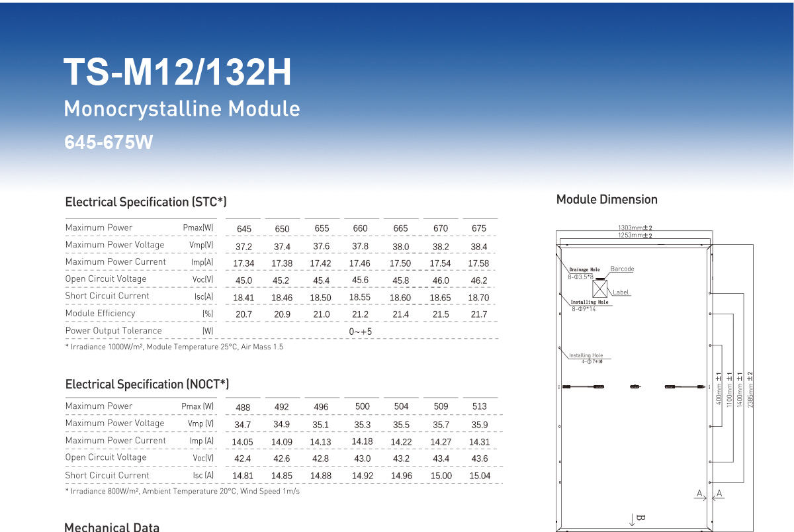794x532 pixels.
Task: Click the 645-675W power range text
Action: [x=109, y=142]
